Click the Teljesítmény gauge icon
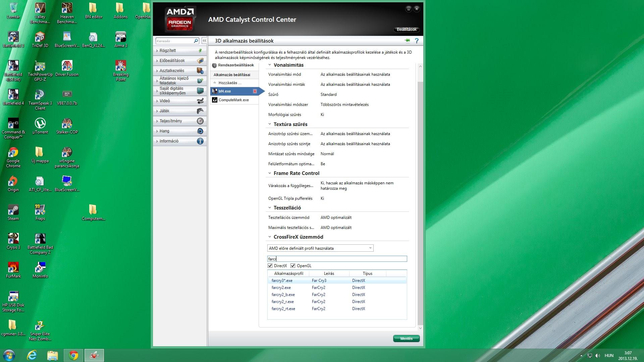The image size is (644, 362). click(200, 121)
